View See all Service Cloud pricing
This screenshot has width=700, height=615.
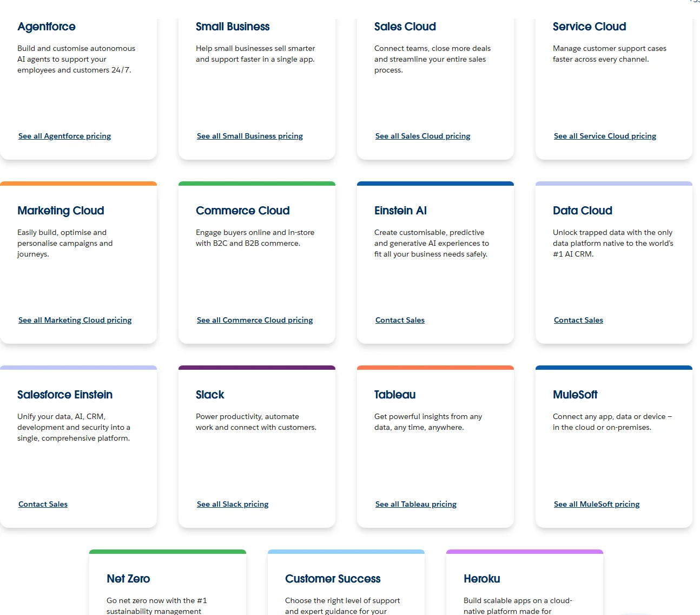[x=605, y=136]
